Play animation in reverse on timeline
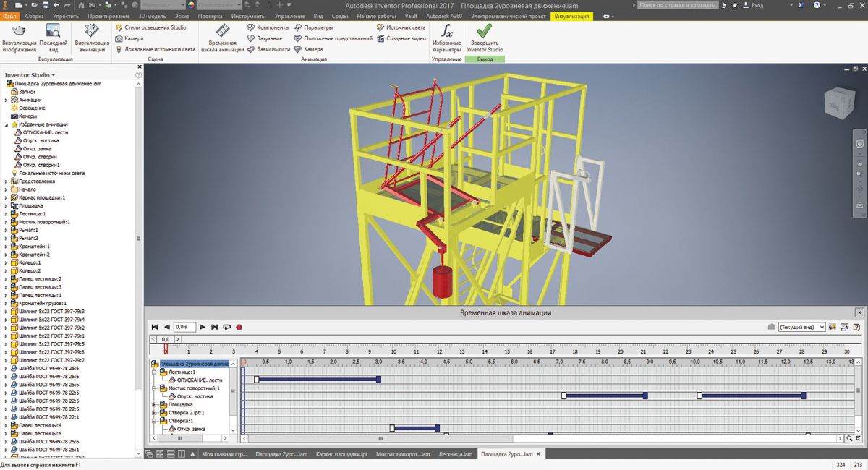This screenshot has height=470, width=868. (x=167, y=327)
